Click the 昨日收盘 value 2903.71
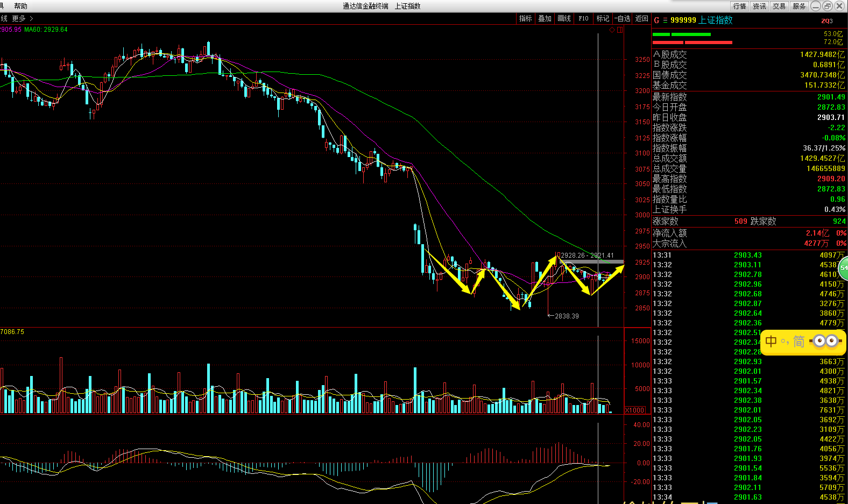 [831, 117]
